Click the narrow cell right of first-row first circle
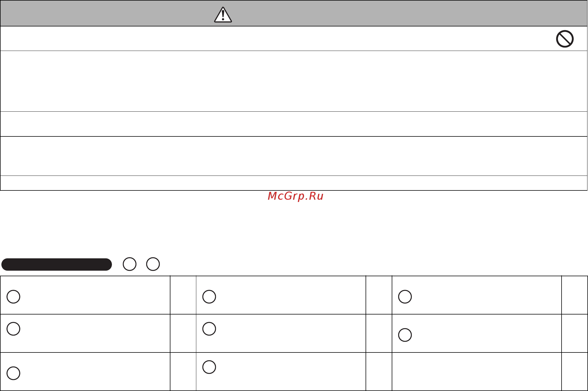Image resolution: width=588 pixels, height=391 pixels. pyautogui.click(x=183, y=295)
